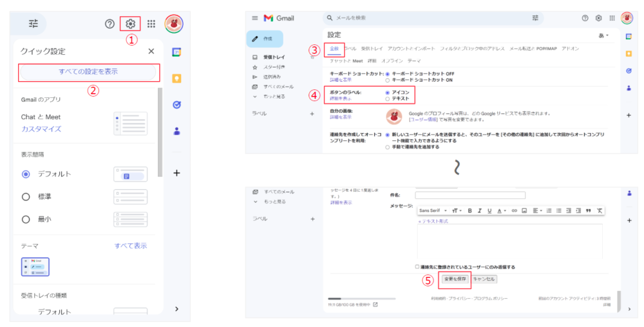The height and width of the screenshot is (327, 644).
Task: Switch to the テーマ settings tab
Action: pos(414,61)
